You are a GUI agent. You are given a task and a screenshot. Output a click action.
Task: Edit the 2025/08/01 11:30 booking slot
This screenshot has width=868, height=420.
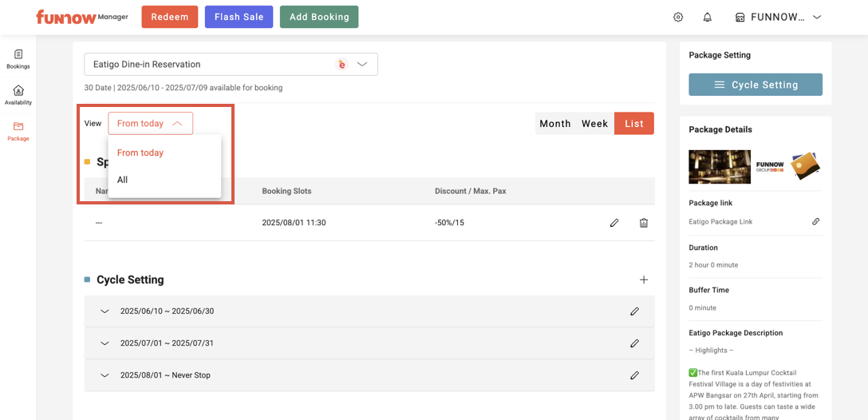pyautogui.click(x=614, y=223)
